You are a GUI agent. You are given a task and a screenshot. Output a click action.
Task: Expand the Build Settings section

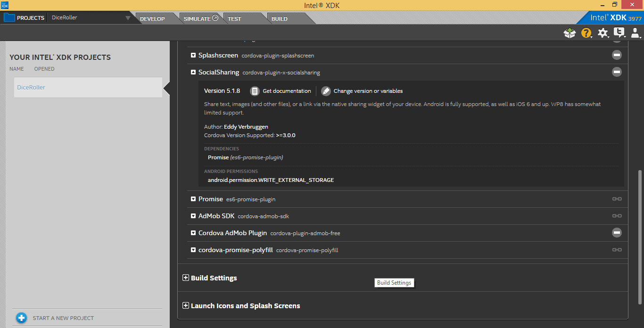click(186, 278)
